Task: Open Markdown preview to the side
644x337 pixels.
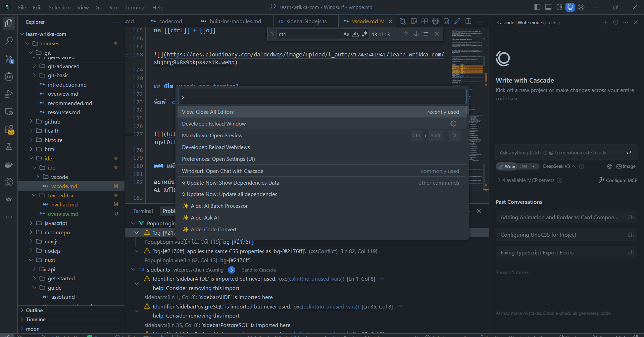Action: pos(414,21)
